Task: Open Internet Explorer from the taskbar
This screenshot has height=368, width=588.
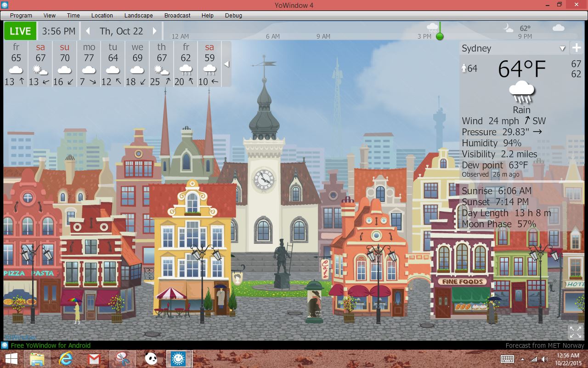Action: (x=66, y=358)
